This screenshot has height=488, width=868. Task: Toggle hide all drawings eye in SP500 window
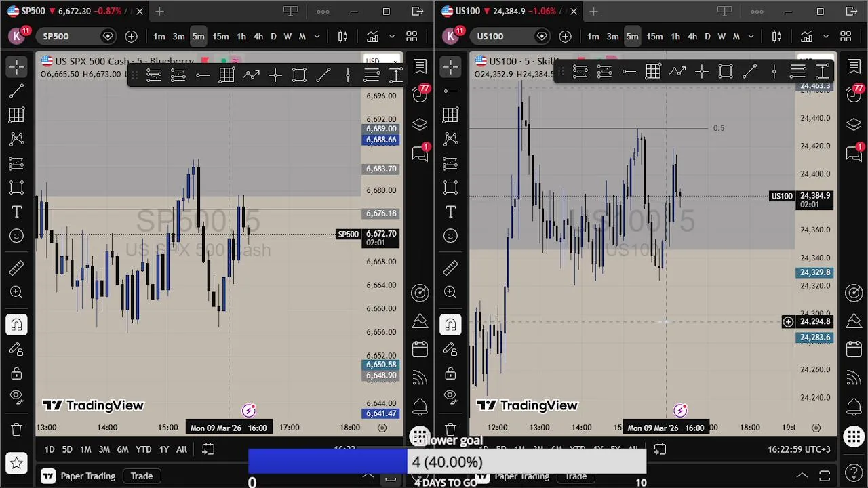[16, 396]
